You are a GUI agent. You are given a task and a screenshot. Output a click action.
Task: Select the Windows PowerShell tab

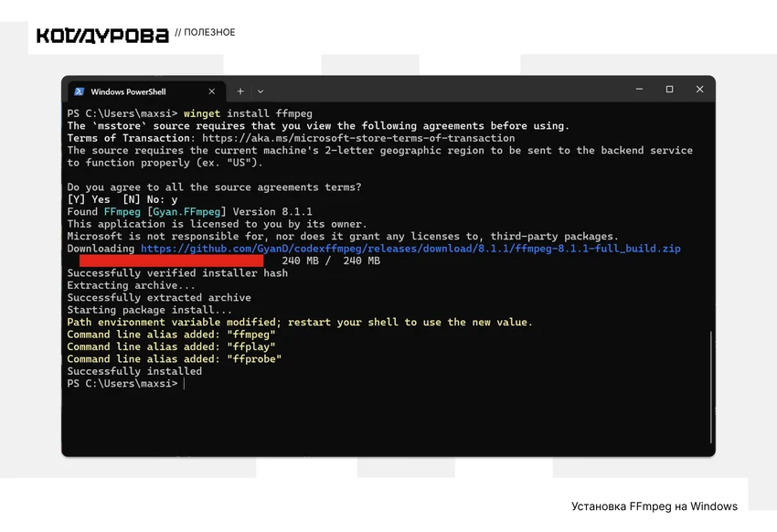coord(146,91)
